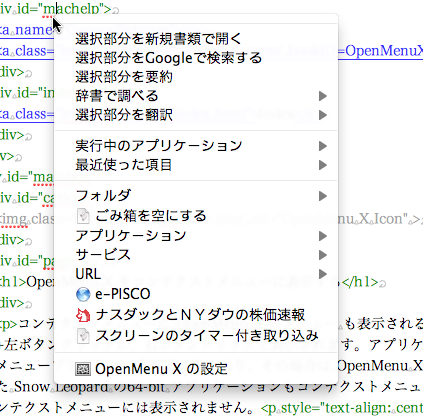Expand the URL submenu arrow

pos(322,274)
